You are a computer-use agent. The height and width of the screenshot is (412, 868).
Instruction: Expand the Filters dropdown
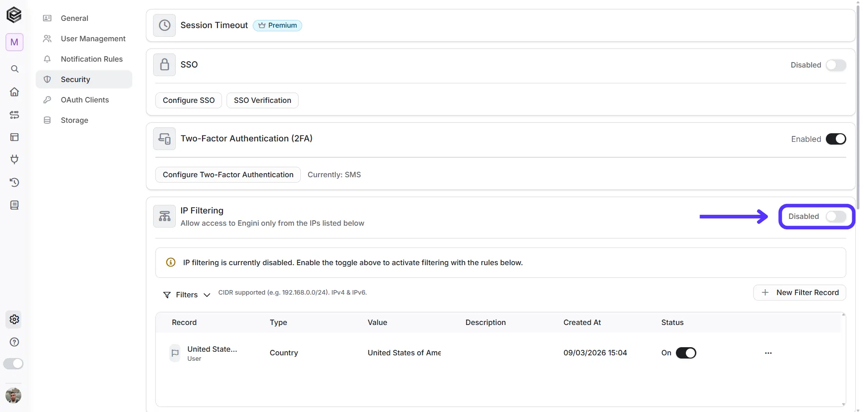(x=187, y=295)
